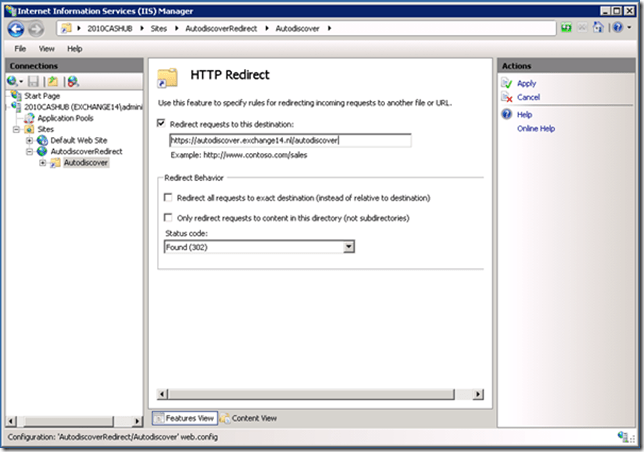Click the Up folder icon in Connections toolbar
The width and height of the screenshot is (644, 452).
click(52, 80)
